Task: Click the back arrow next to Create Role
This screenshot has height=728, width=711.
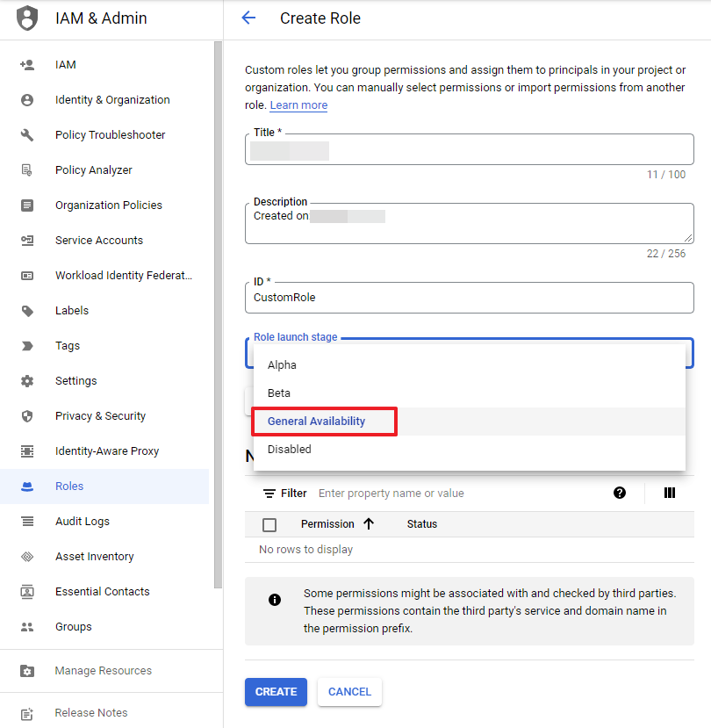Action: pos(248,18)
